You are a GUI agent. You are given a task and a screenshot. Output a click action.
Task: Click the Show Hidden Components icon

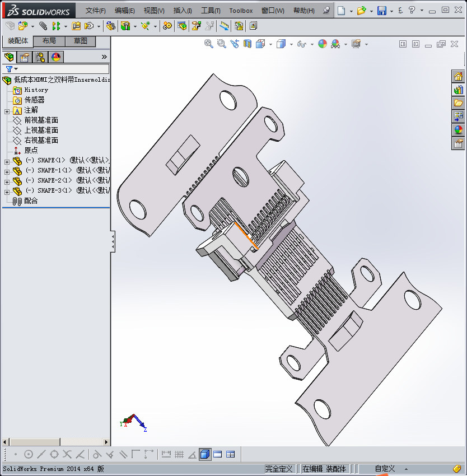coord(110,26)
